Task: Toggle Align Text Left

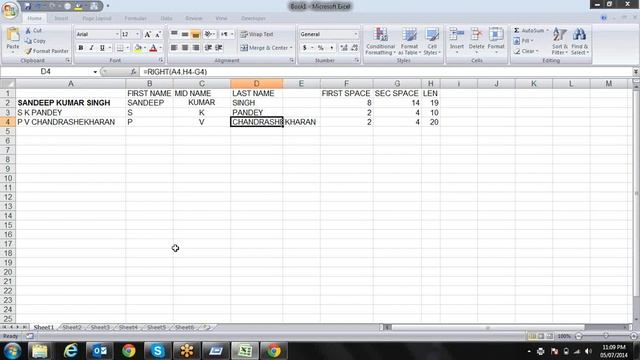Action: pos(174,48)
